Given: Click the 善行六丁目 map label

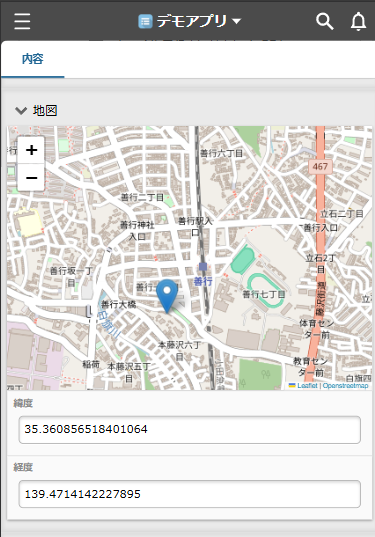Looking at the screenshot, I should 221,153.
